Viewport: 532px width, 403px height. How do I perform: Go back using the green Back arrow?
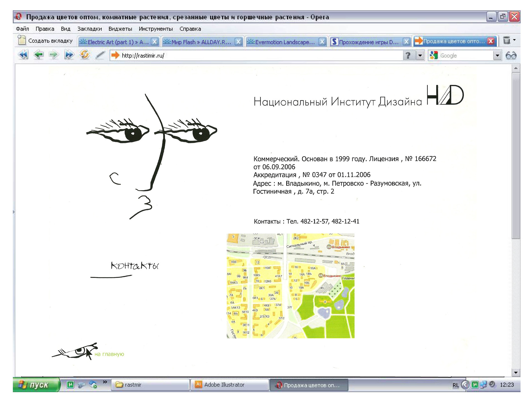[39, 55]
